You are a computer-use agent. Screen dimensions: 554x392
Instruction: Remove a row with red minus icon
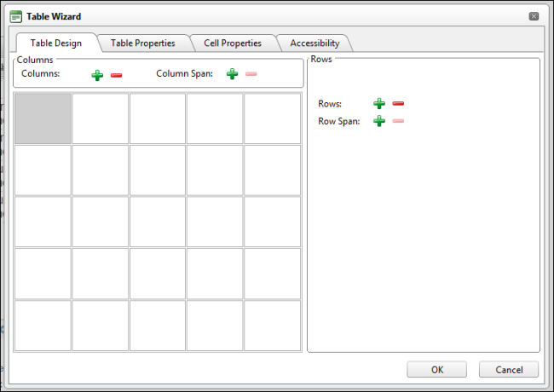(x=398, y=103)
